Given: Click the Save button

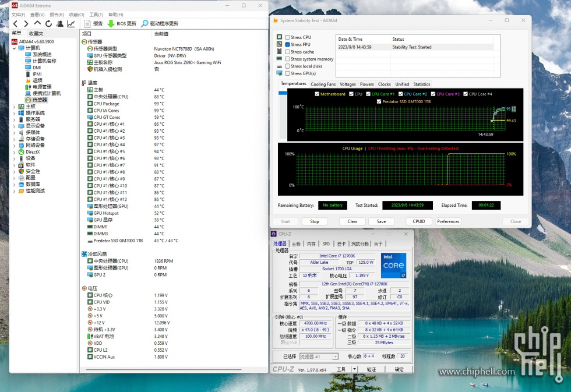Looking at the screenshot, I should pos(381,221).
